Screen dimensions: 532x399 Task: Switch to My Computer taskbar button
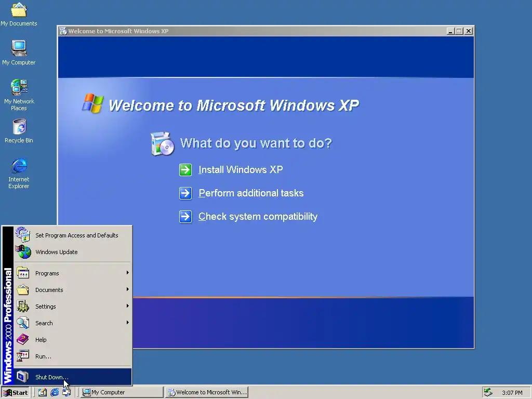coord(122,392)
